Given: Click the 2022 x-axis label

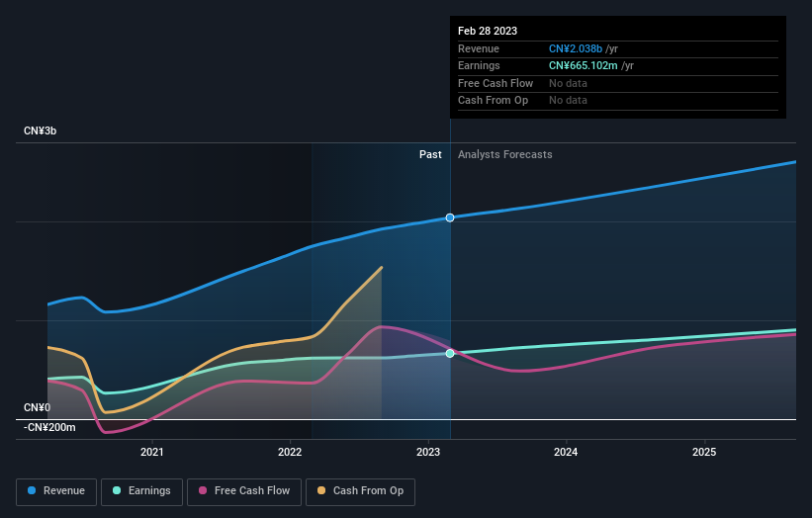Looking at the screenshot, I should [x=290, y=452].
